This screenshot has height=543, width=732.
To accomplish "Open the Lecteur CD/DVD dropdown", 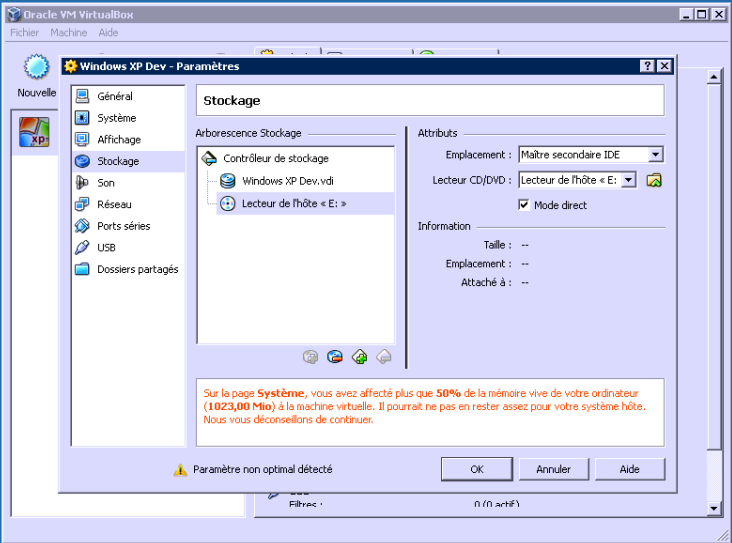I will 628,180.
